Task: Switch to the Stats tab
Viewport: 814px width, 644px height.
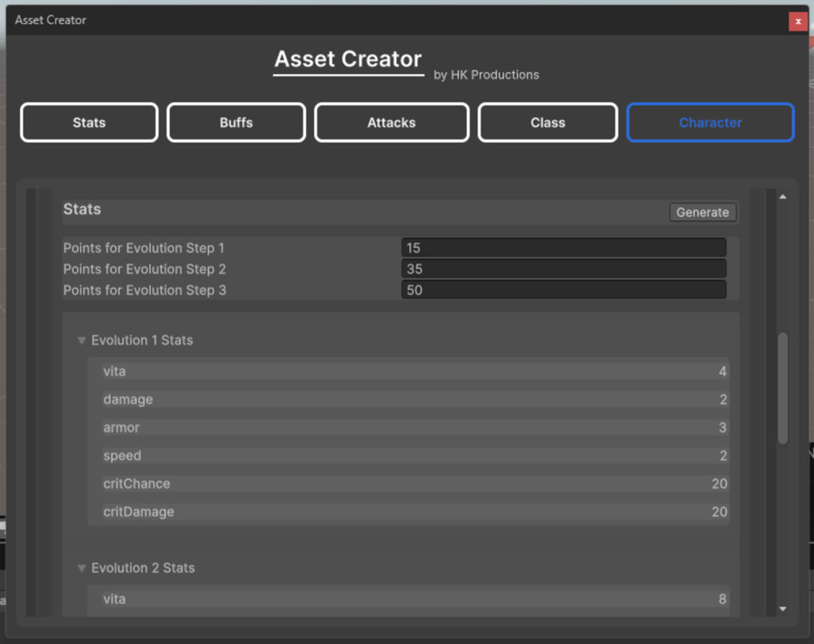Action: click(89, 122)
